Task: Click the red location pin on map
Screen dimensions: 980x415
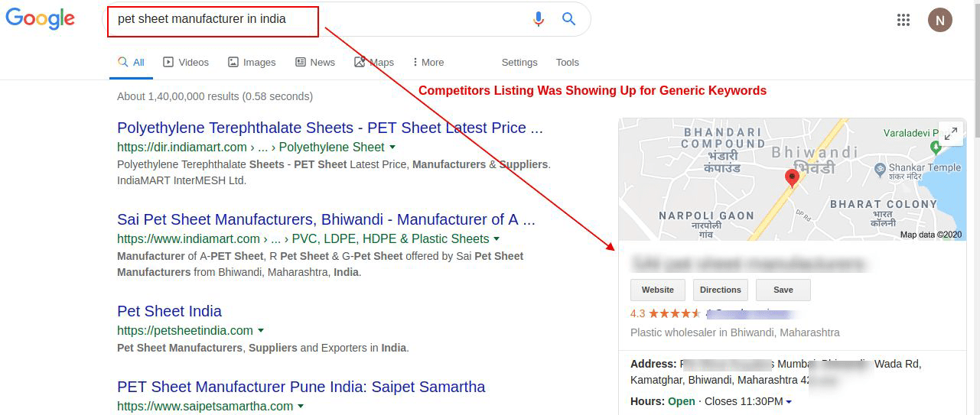Action: 793,178
